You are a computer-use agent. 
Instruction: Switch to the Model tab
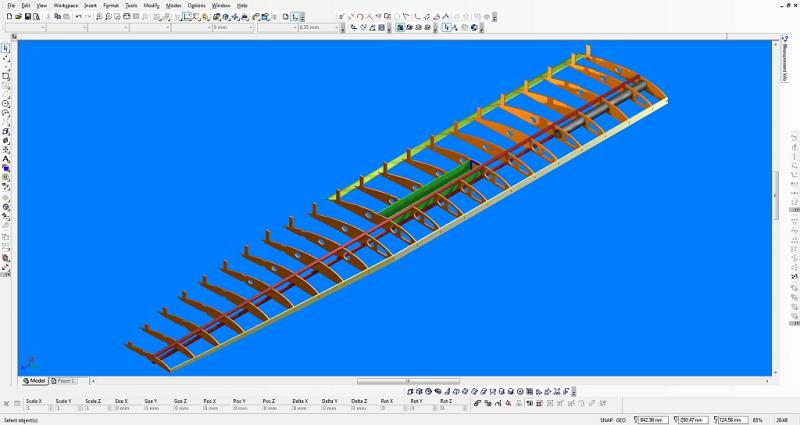click(x=35, y=381)
